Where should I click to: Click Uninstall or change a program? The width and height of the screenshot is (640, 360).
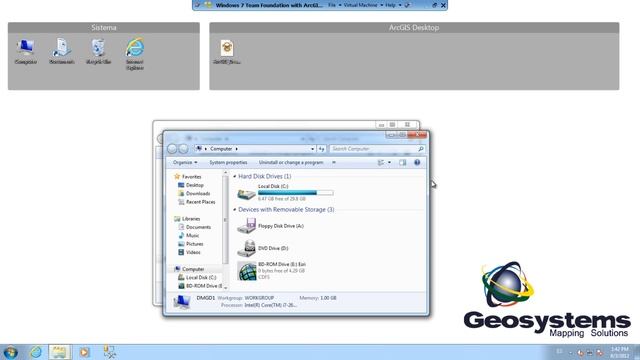[291, 162]
